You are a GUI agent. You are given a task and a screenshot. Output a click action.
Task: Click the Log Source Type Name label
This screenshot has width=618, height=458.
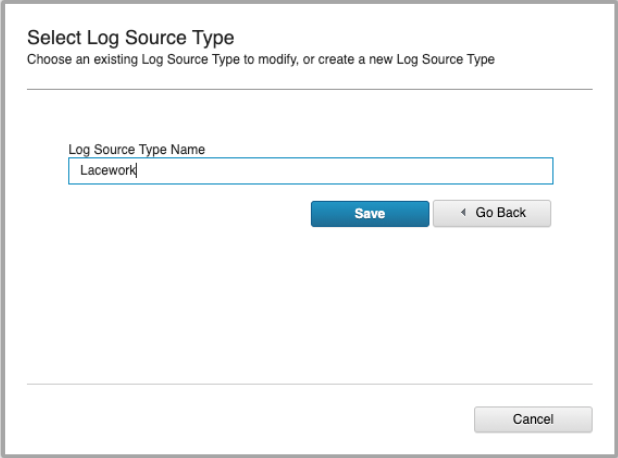[x=136, y=149]
